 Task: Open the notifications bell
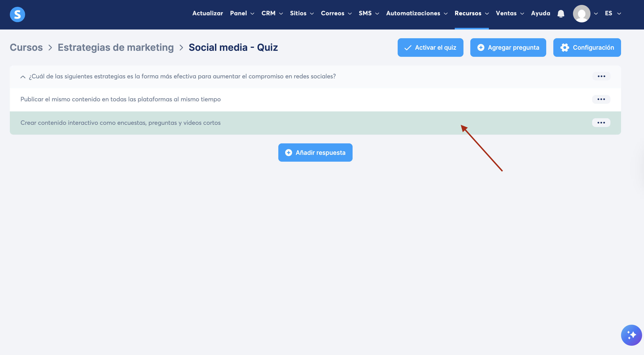click(x=561, y=14)
